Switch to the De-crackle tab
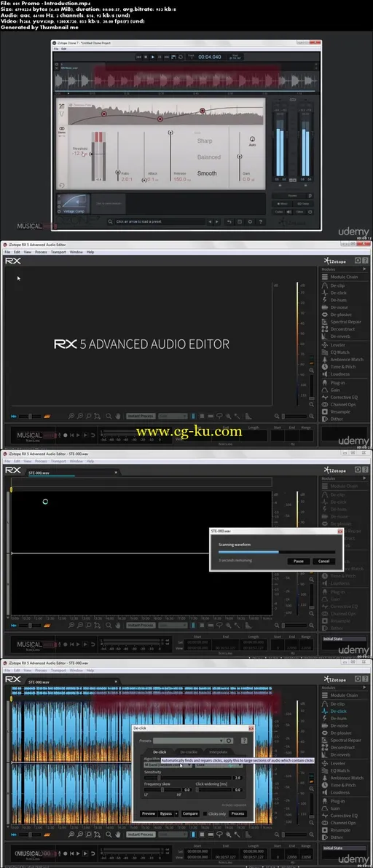373x868 pixels. tap(189, 751)
